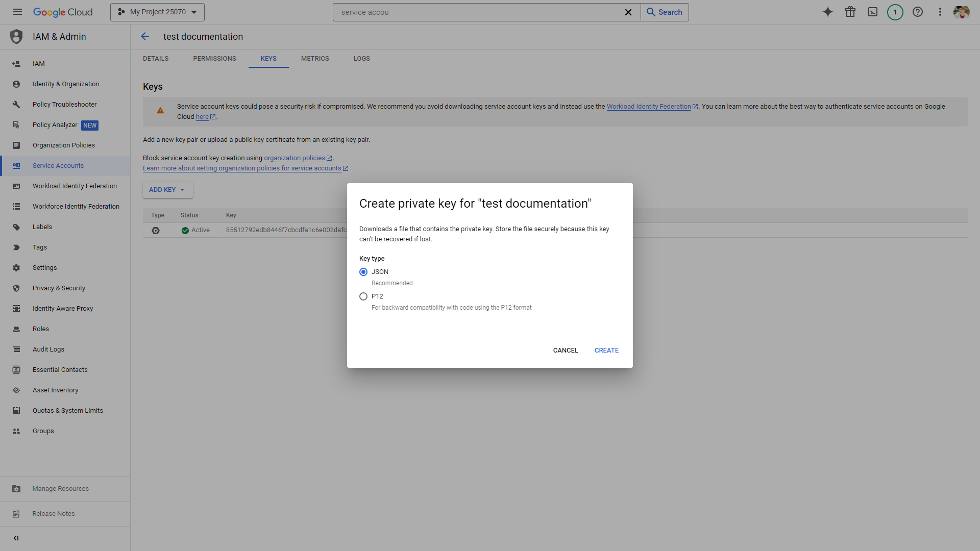Open Release Notes at sidebar bottom
Viewport: 980px width, 551px height.
click(65, 514)
